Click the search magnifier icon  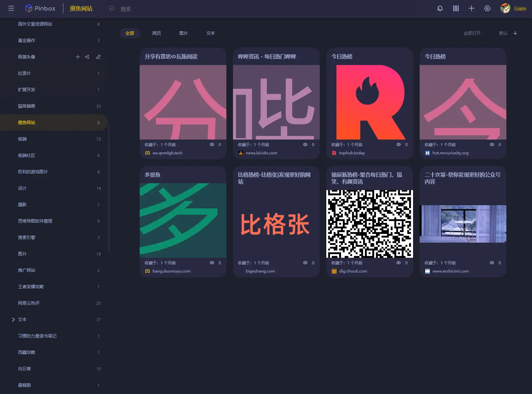[112, 9]
